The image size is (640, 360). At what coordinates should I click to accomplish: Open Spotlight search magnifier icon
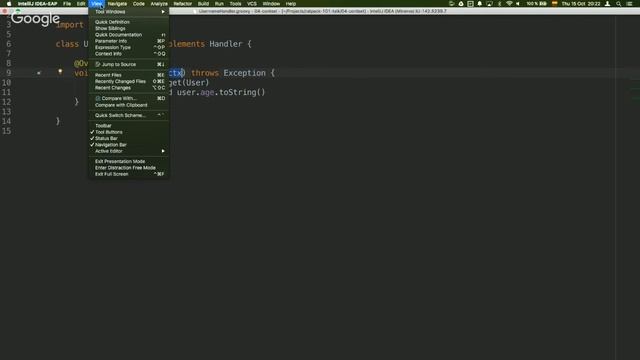(618, 4)
